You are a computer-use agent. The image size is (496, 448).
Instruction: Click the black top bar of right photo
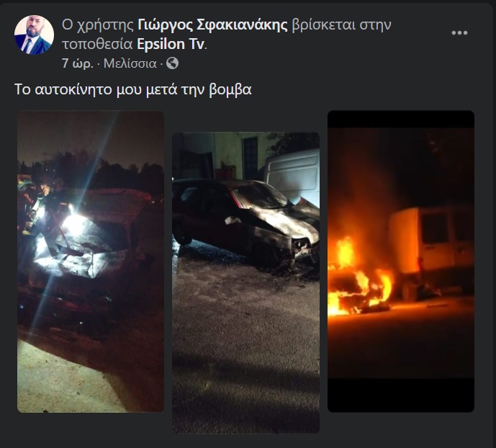401,120
